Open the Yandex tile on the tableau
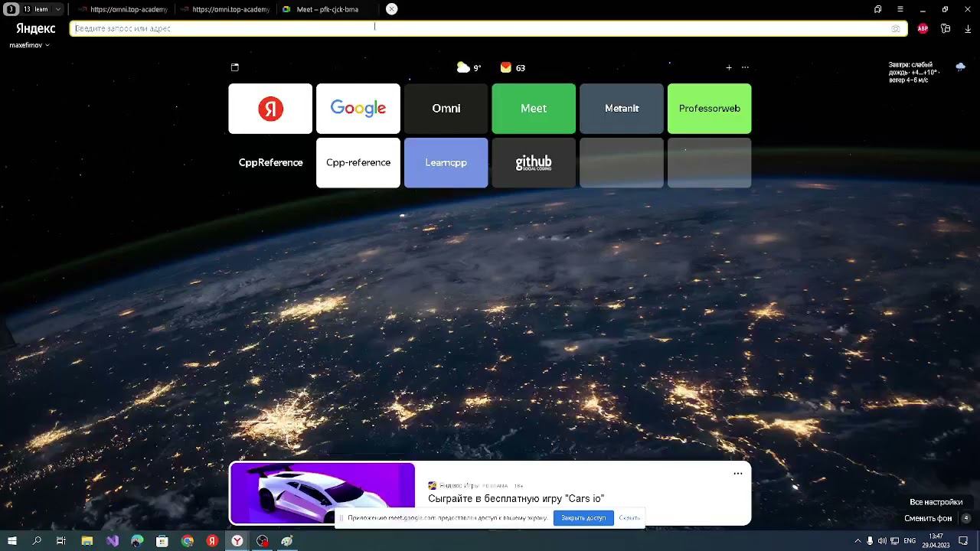Screen dimensions: 980x551 270,109
